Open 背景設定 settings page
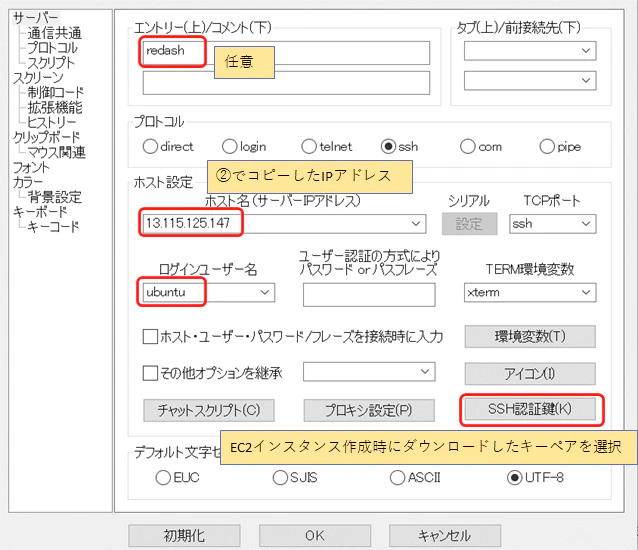 pyautogui.click(x=55, y=197)
